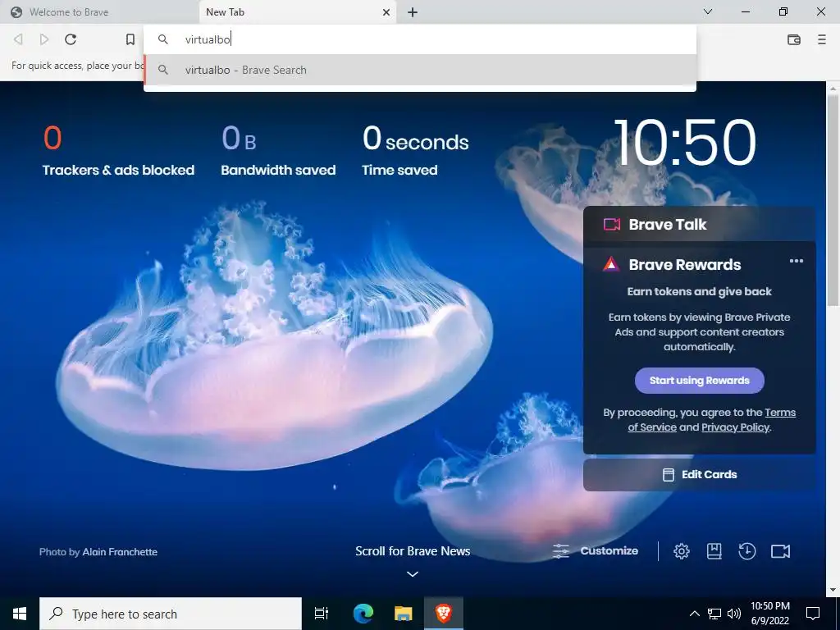The width and height of the screenshot is (840, 630).
Task: Open bookmarks via the book icon
Action: click(x=714, y=550)
